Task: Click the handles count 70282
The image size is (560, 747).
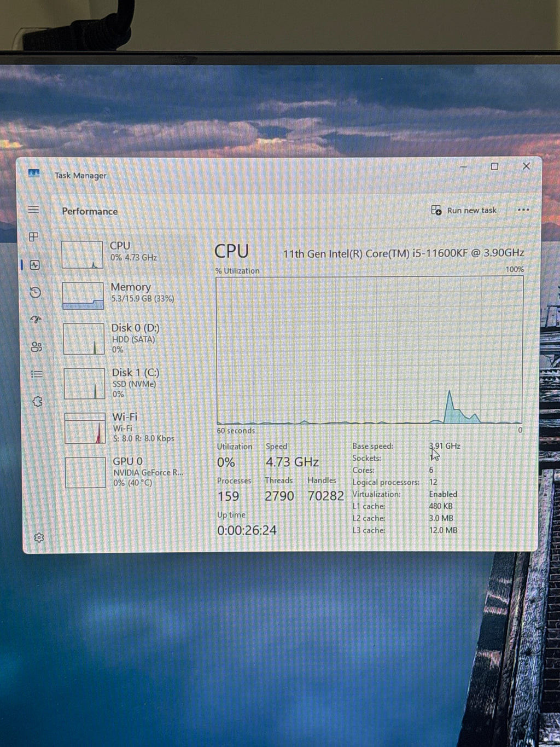Action: pos(326,496)
